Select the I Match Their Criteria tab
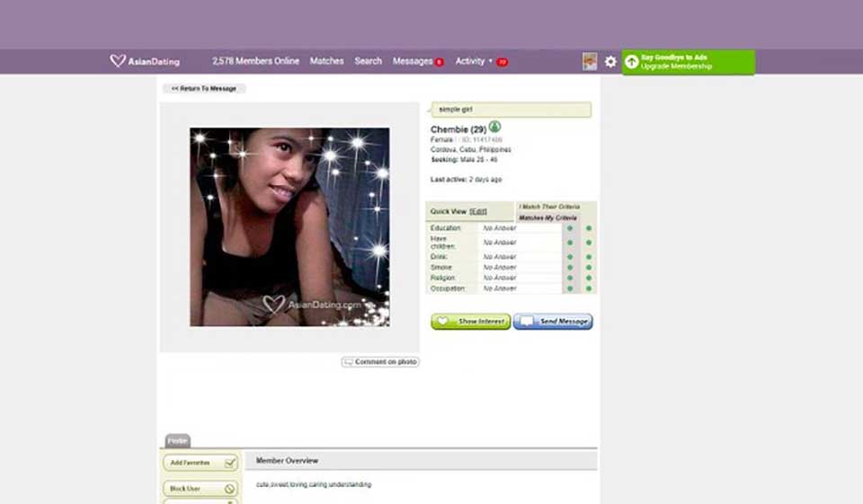This screenshot has width=863, height=504. coord(549,208)
